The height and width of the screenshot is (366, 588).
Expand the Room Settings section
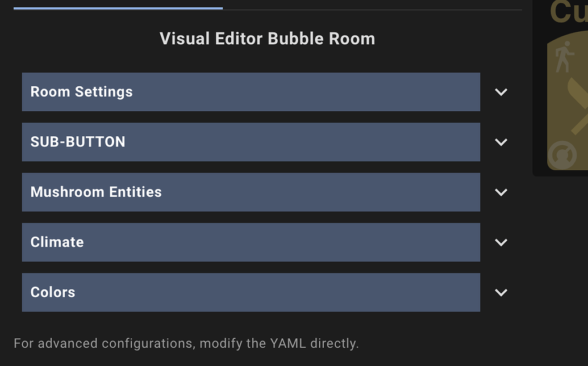tap(251, 91)
